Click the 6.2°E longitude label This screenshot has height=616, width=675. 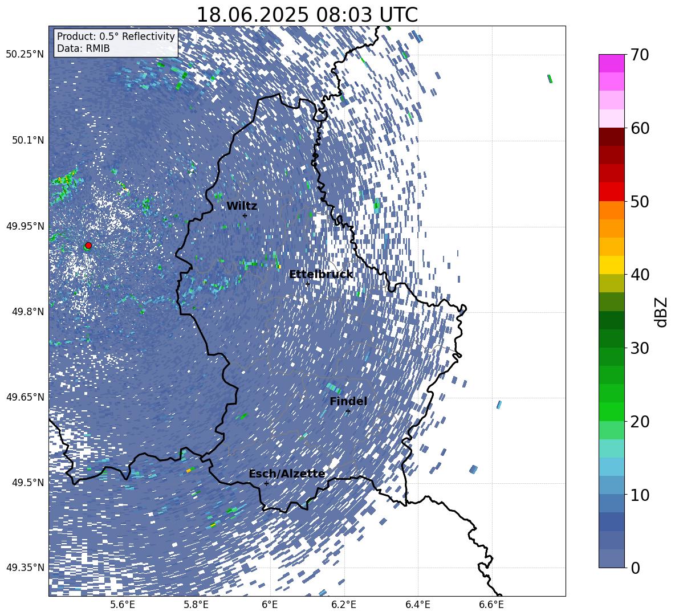click(344, 605)
